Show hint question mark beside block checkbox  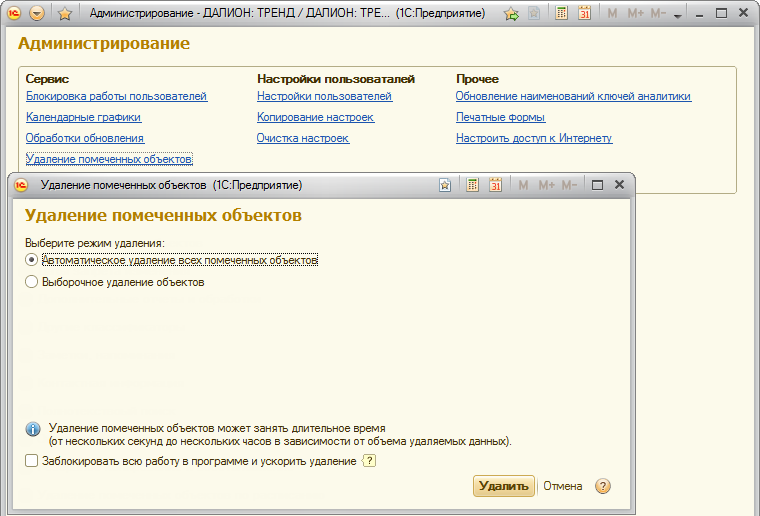tap(369, 461)
